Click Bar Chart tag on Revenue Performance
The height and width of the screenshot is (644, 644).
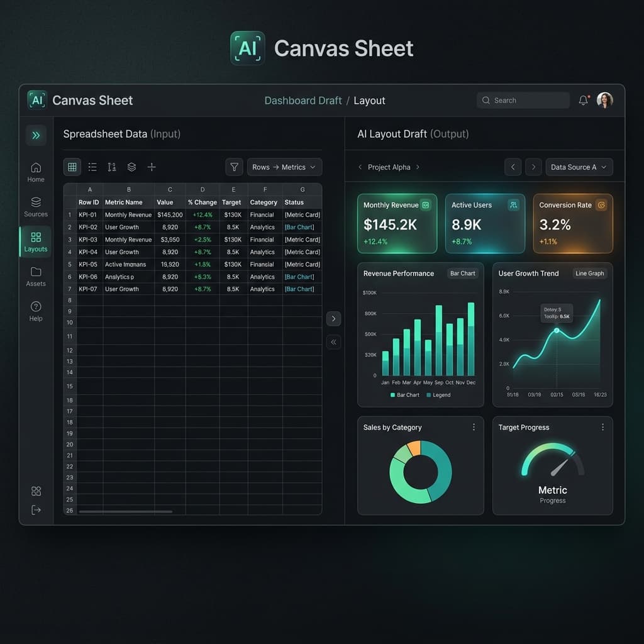click(x=462, y=274)
